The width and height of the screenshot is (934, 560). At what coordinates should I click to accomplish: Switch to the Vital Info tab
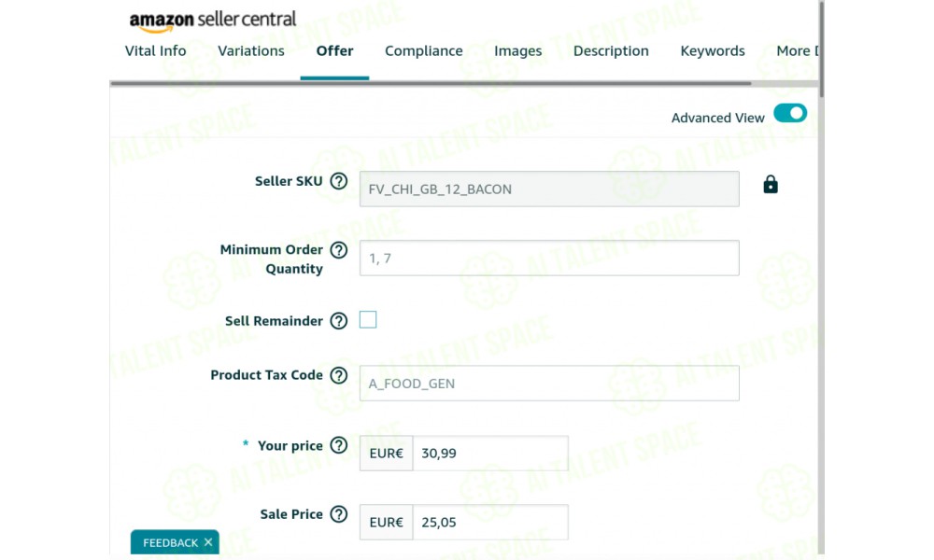(x=155, y=51)
